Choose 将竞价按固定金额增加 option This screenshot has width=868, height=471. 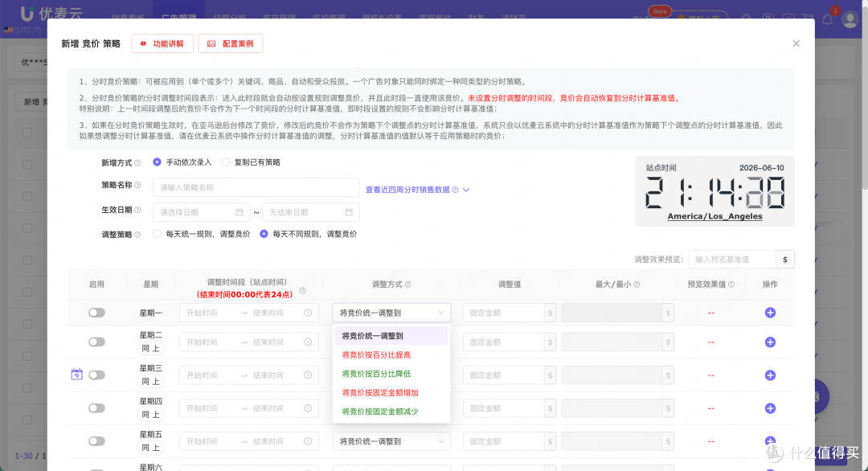point(391,392)
